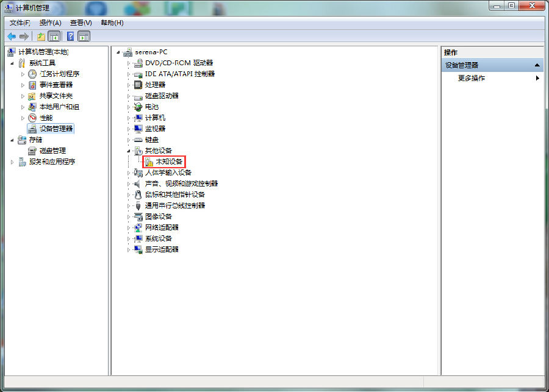Expand the 任务计划程序 node

(x=23, y=74)
